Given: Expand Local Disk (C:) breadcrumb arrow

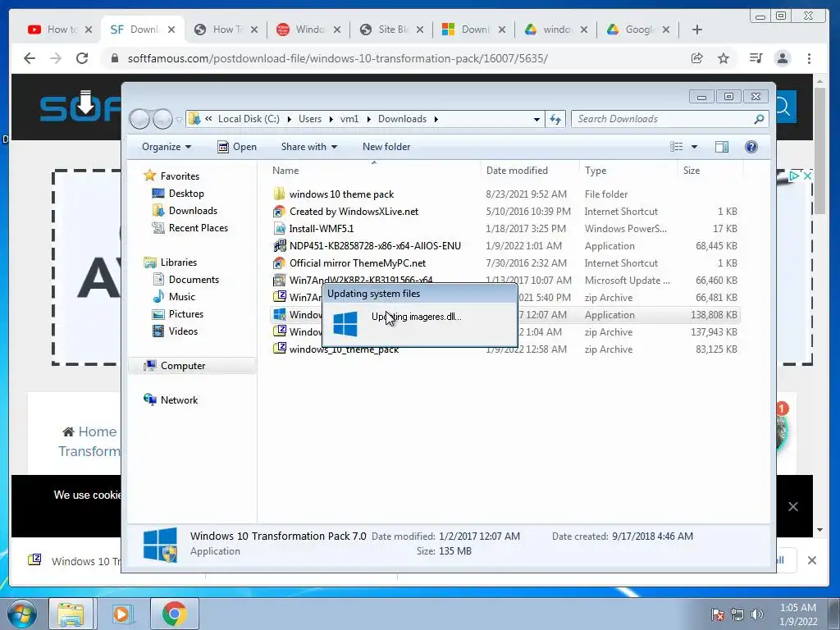Looking at the screenshot, I should pos(290,119).
